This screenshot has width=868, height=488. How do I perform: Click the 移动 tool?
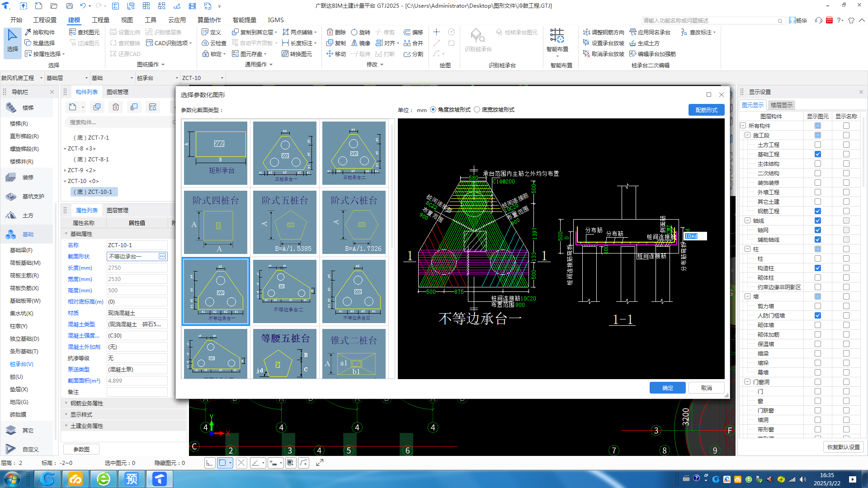tap(336, 54)
